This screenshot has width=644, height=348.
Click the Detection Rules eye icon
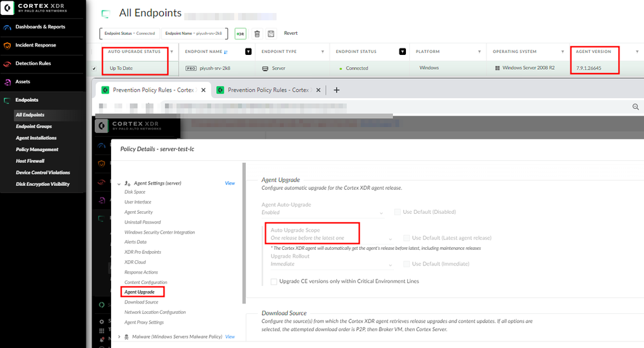pos(7,64)
